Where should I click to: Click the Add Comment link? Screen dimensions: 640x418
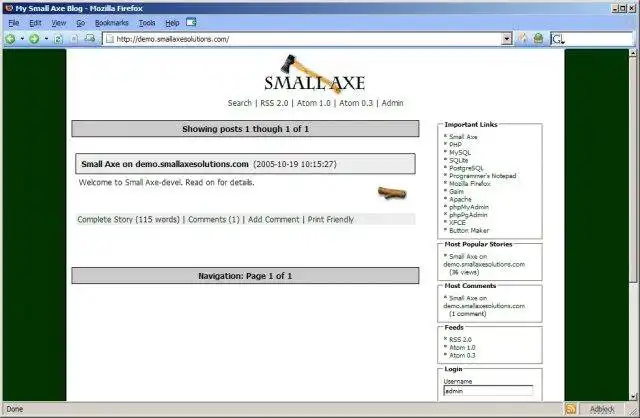tap(273, 220)
